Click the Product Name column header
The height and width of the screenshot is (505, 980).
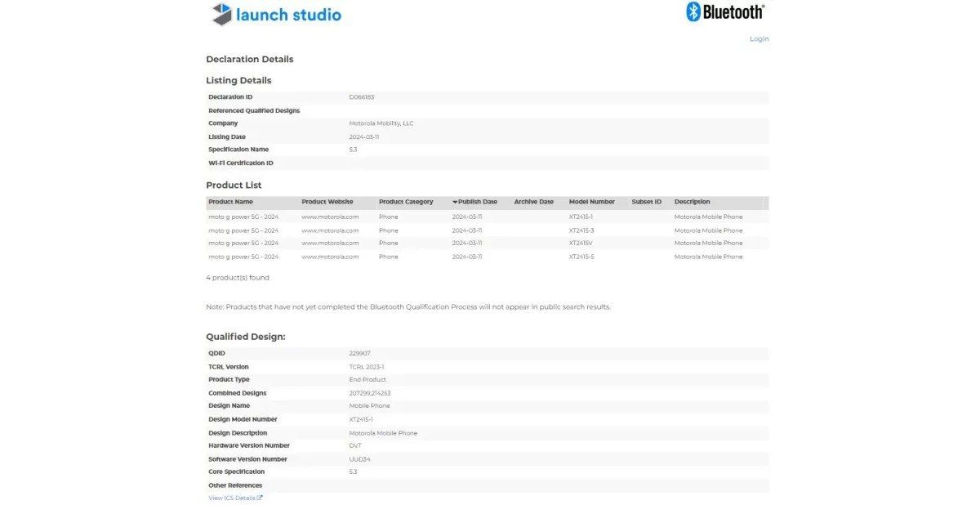pos(231,202)
